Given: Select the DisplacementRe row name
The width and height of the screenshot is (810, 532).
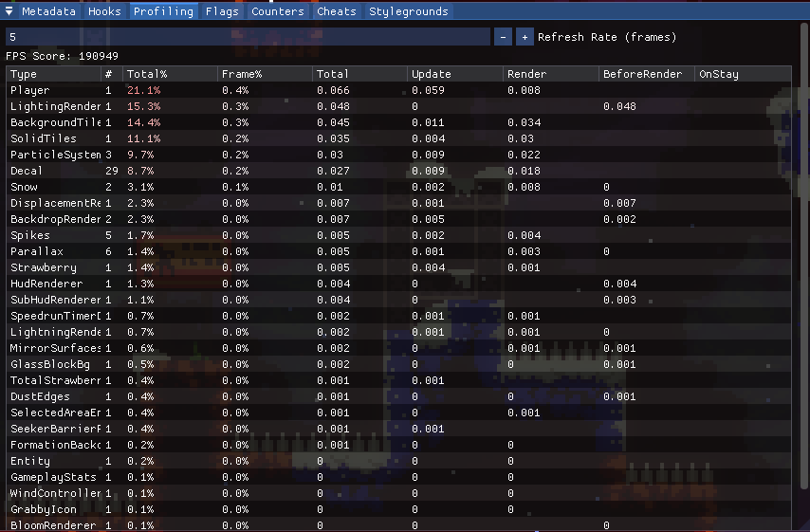Looking at the screenshot, I should click(55, 203).
